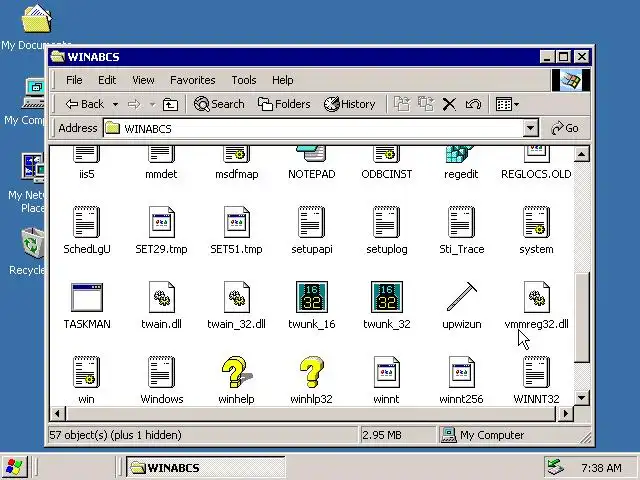Click the Search button
The height and width of the screenshot is (480, 640).
coord(219,104)
